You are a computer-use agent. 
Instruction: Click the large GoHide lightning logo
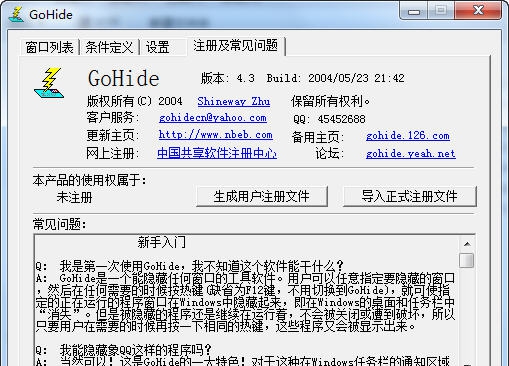pos(49,83)
